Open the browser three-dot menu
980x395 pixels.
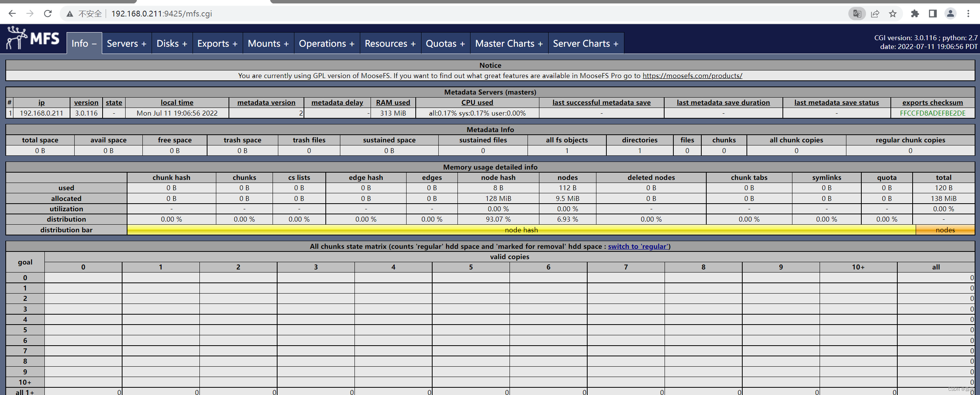coord(969,14)
